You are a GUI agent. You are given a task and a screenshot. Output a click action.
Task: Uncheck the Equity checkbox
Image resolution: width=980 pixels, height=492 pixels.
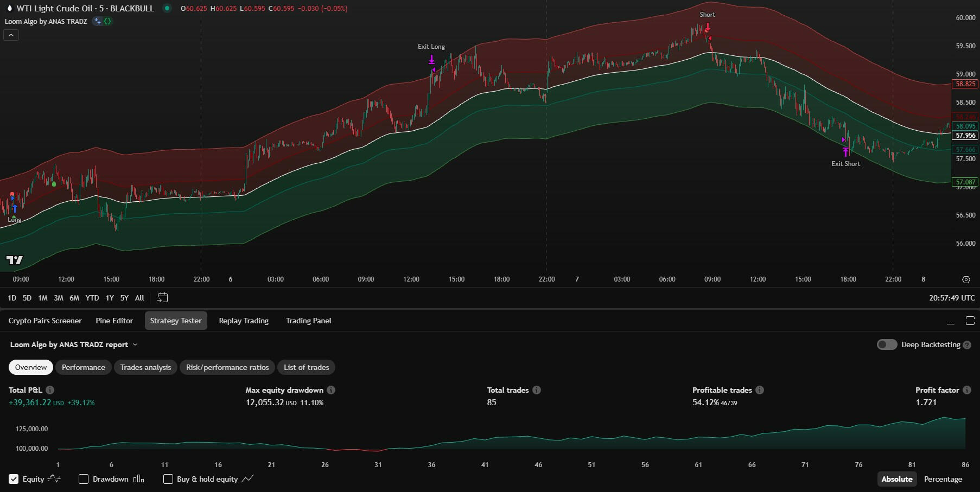coord(14,479)
